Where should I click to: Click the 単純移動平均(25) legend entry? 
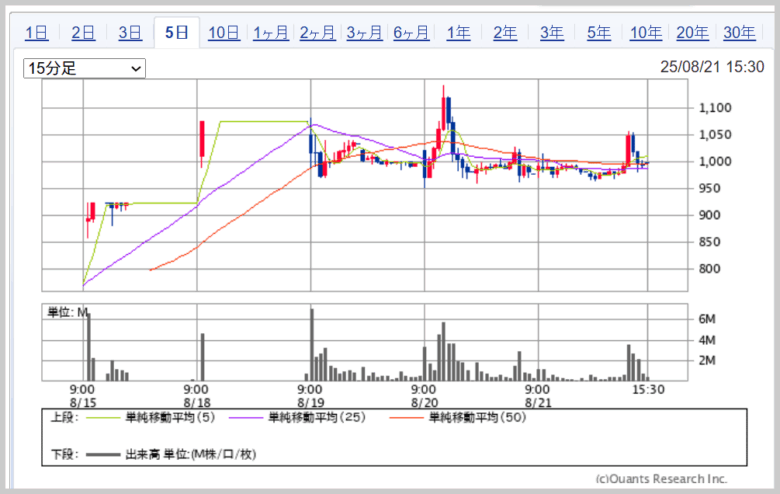[317, 417]
